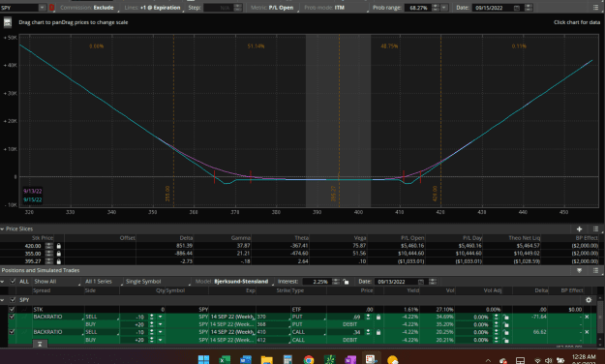Collapse the Price Slices section

[x=2, y=228]
